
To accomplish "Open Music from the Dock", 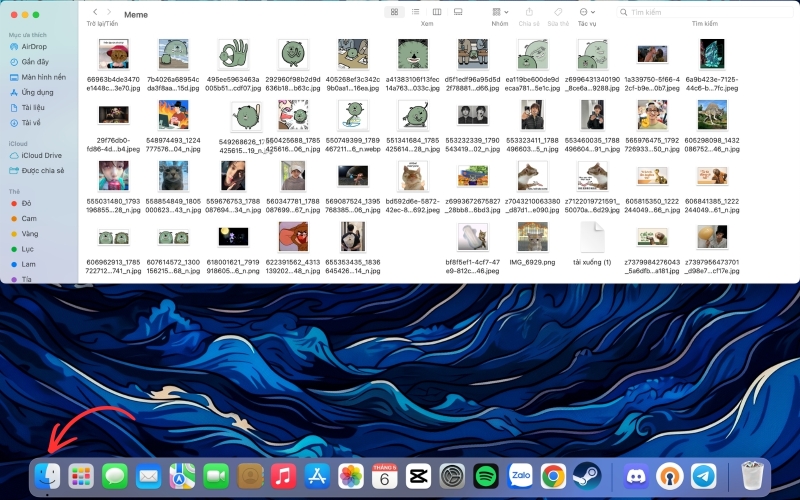I will pyautogui.click(x=284, y=477).
